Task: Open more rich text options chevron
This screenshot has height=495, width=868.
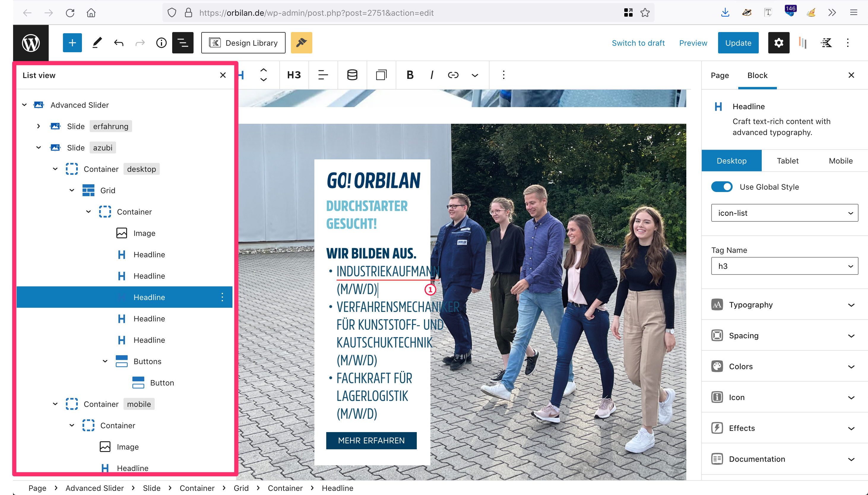Action: click(475, 75)
